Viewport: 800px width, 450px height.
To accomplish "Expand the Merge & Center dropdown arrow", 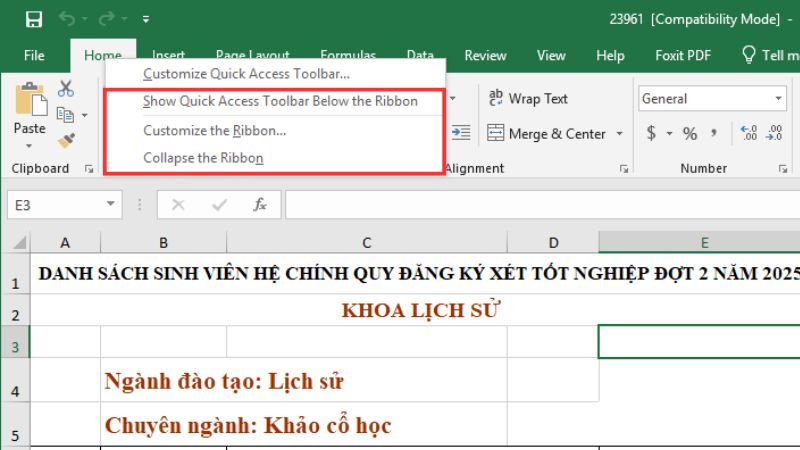I will click(620, 134).
